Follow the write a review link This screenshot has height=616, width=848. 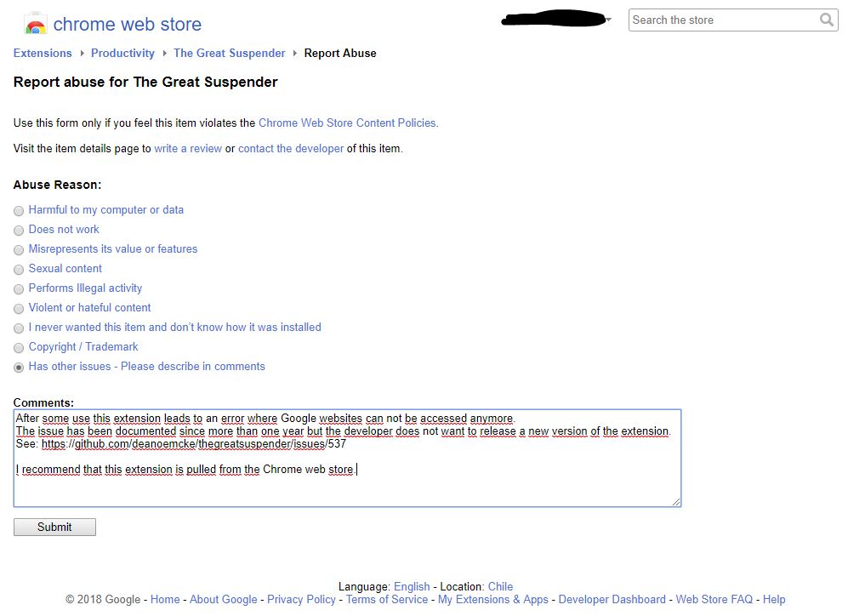[188, 148]
